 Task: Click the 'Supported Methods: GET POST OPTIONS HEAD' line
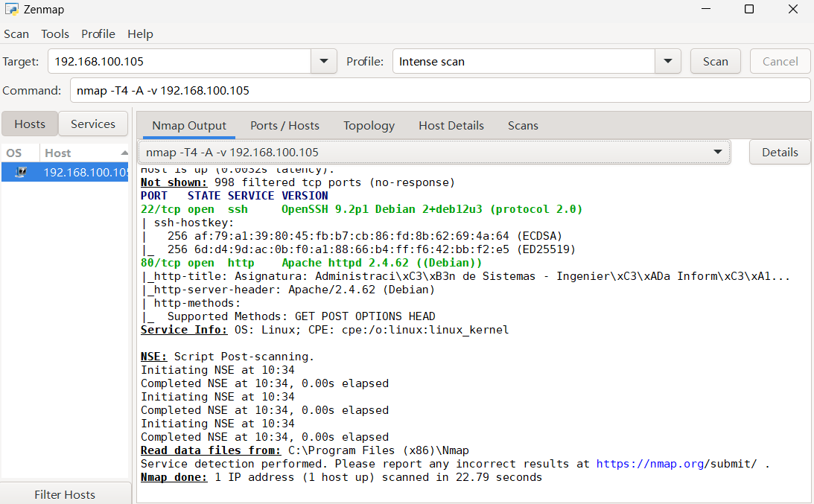288,316
